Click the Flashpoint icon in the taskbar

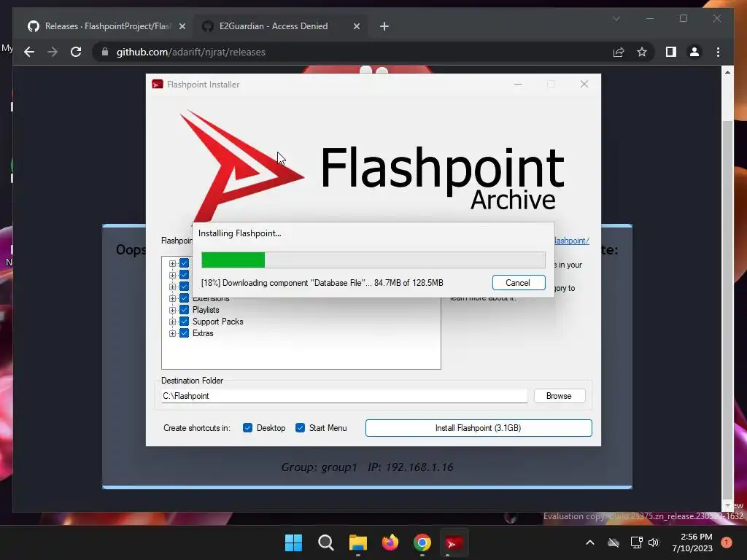[x=454, y=542]
